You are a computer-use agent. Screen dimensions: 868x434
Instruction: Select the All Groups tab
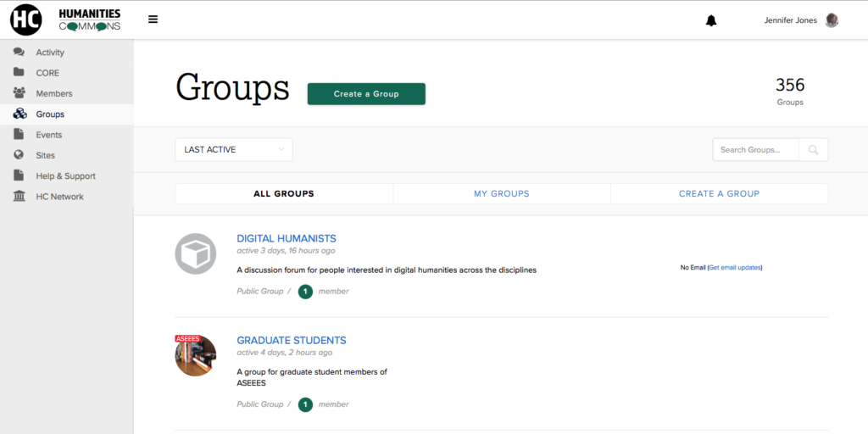(284, 194)
